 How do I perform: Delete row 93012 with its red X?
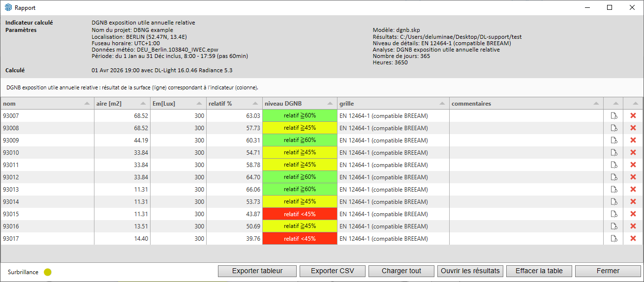pos(633,177)
